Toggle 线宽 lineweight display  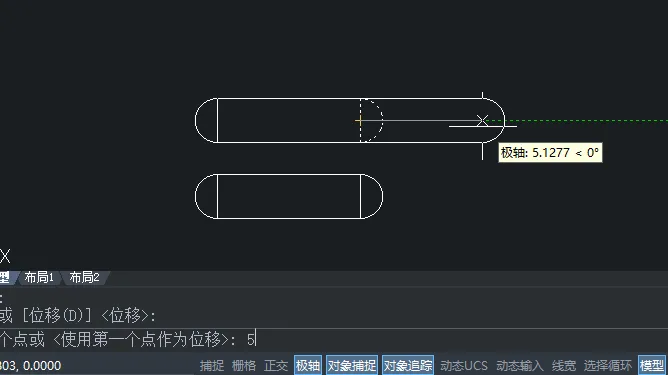[x=564, y=366]
